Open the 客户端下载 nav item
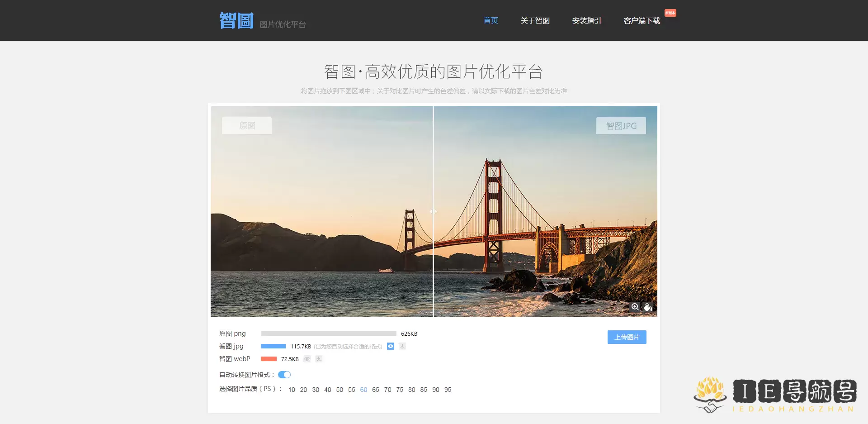 coord(642,21)
